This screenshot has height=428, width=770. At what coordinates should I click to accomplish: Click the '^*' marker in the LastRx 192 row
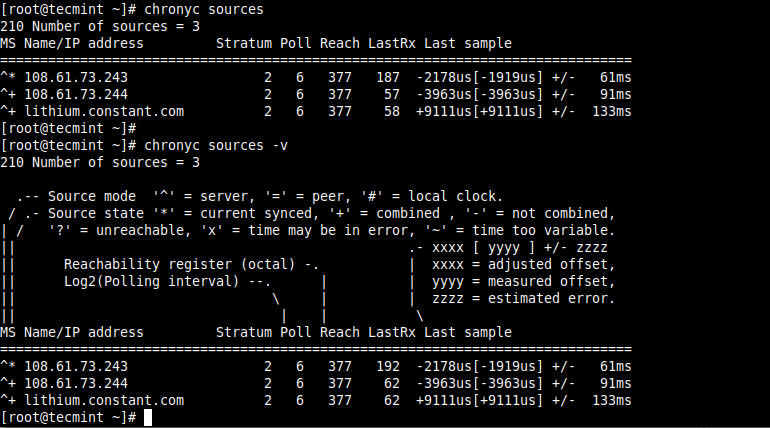(8, 367)
